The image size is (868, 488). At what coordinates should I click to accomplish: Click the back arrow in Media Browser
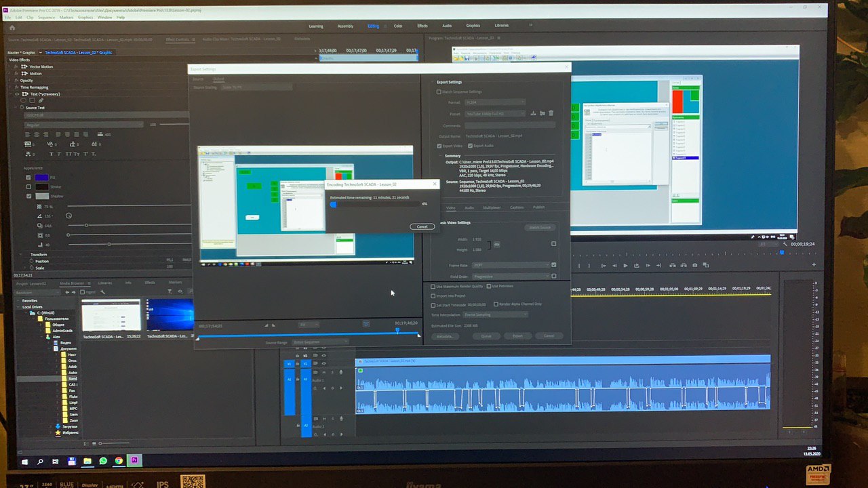pos(66,291)
